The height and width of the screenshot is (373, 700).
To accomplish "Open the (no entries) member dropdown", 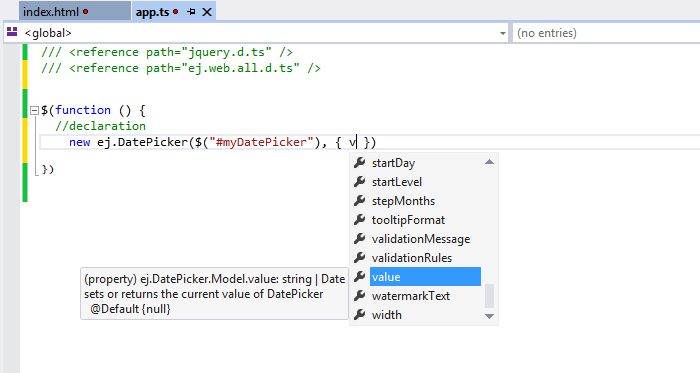I will [606, 33].
